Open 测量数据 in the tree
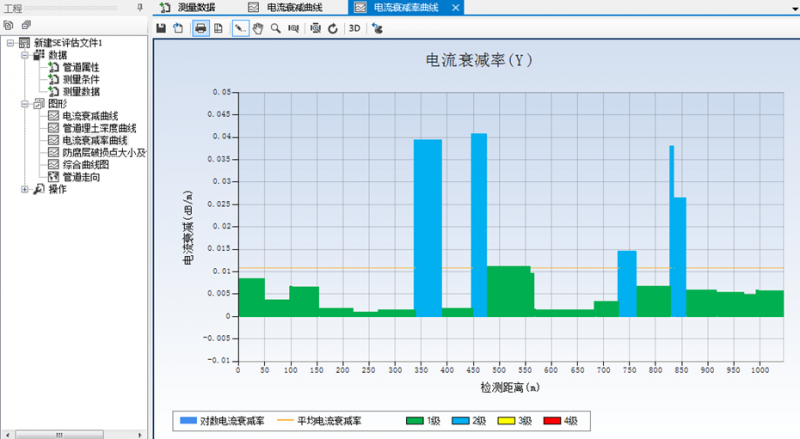800x439 pixels. pyautogui.click(x=81, y=91)
